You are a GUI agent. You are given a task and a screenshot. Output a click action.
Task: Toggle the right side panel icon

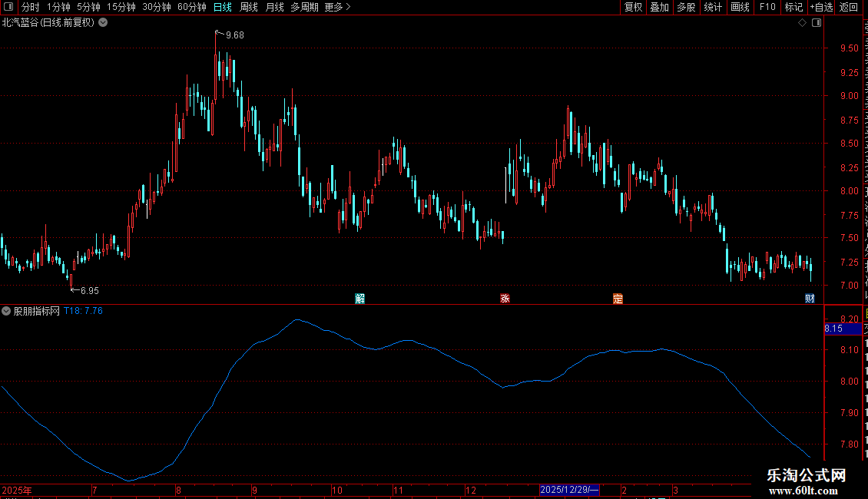tap(817, 23)
